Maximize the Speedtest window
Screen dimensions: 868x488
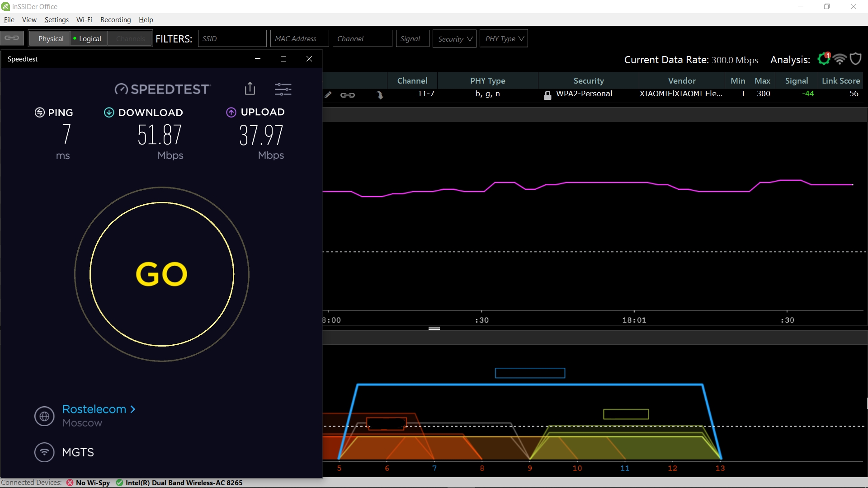283,59
